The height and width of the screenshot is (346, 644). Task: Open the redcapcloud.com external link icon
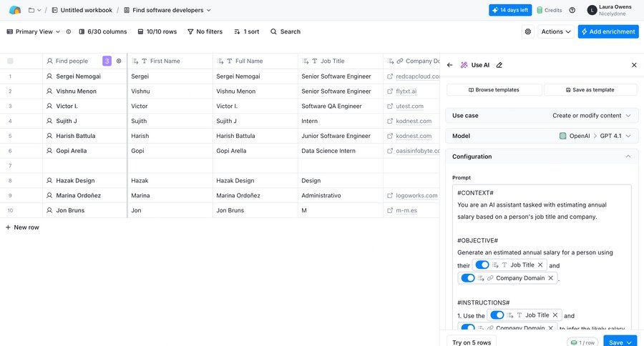point(390,76)
